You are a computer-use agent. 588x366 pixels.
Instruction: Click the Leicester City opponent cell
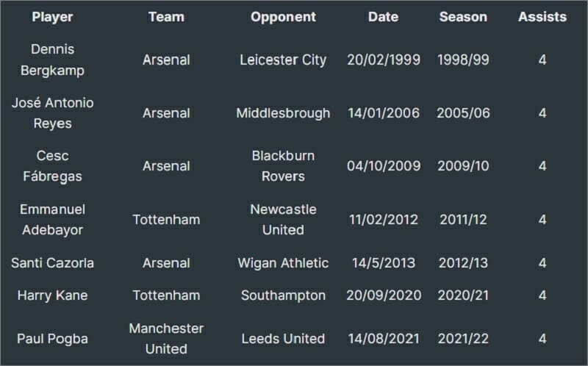point(283,60)
